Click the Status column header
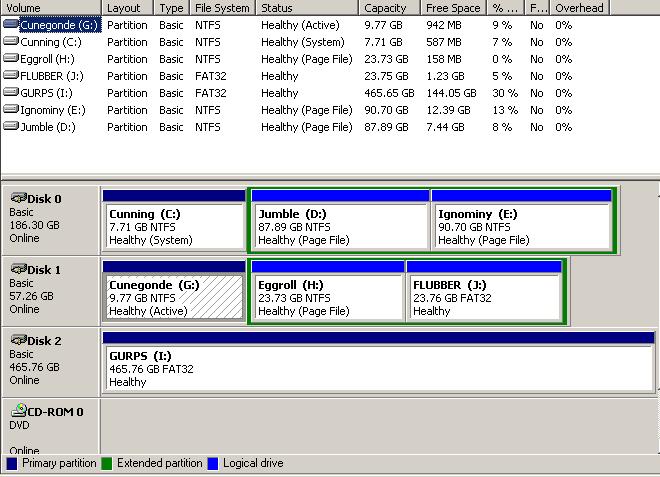 tap(306, 8)
